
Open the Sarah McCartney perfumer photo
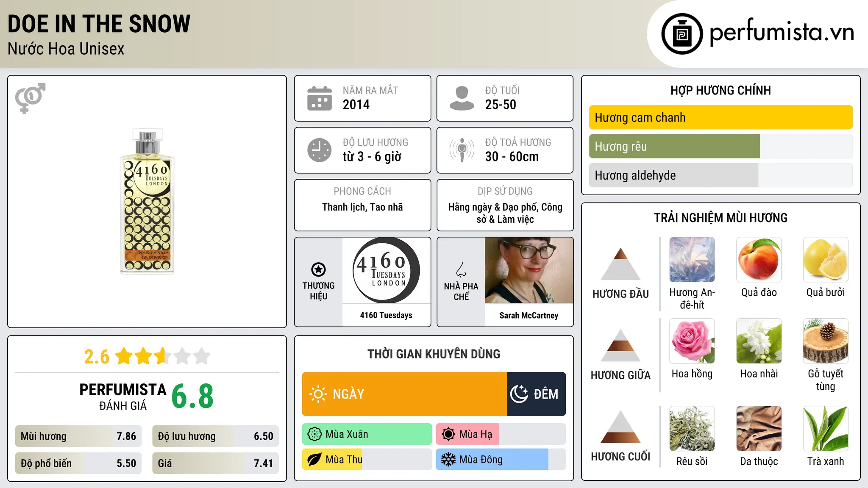click(529, 270)
